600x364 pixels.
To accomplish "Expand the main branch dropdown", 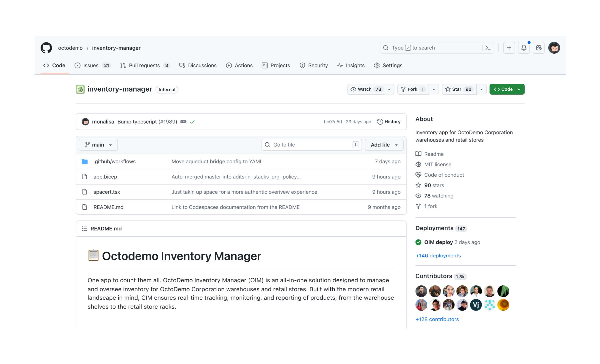I will point(98,145).
